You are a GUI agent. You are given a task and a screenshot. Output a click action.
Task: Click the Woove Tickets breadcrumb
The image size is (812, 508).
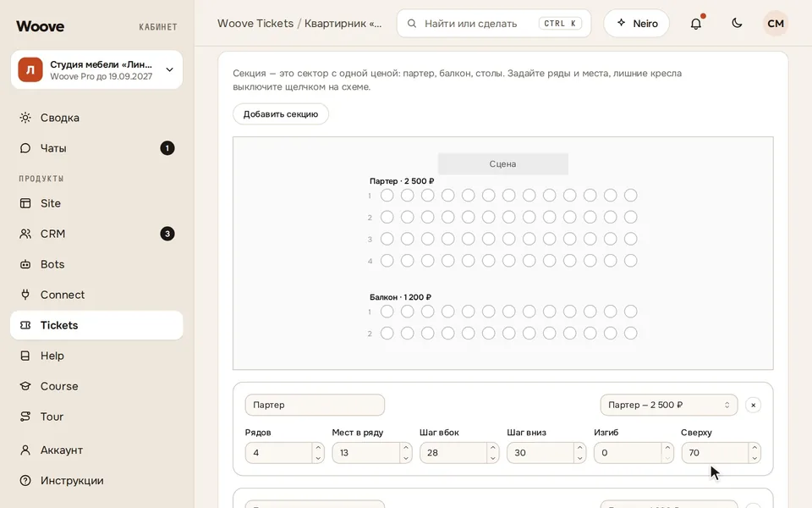(x=255, y=24)
